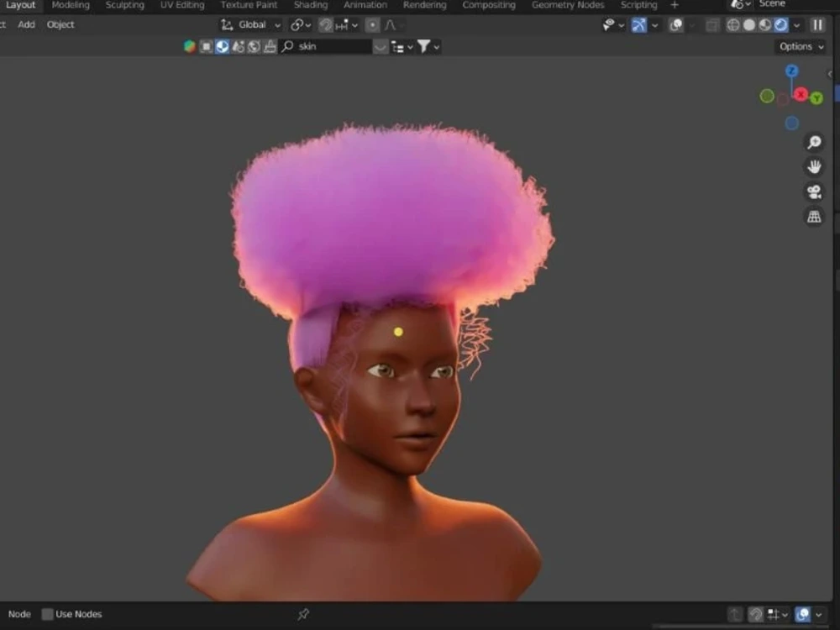Toggle the snap magnet in viewport header
Viewport: 840px width, 630px height.
tap(325, 24)
